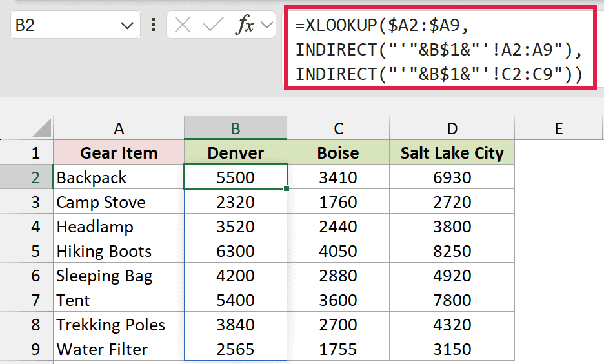Click Denver value 2320

(236, 202)
